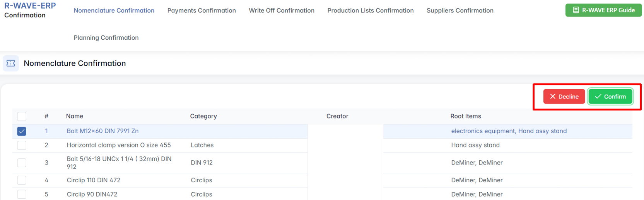Click the R-WAVE-ERP logo
The image size is (644, 200).
(x=30, y=6)
